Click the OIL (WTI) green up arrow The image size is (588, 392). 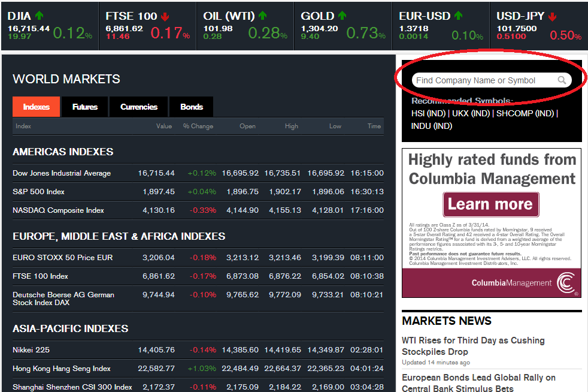[262, 16]
